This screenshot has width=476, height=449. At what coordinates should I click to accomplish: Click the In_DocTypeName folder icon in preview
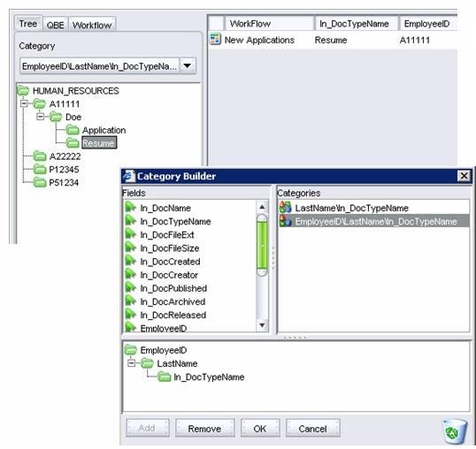pyautogui.click(x=165, y=377)
